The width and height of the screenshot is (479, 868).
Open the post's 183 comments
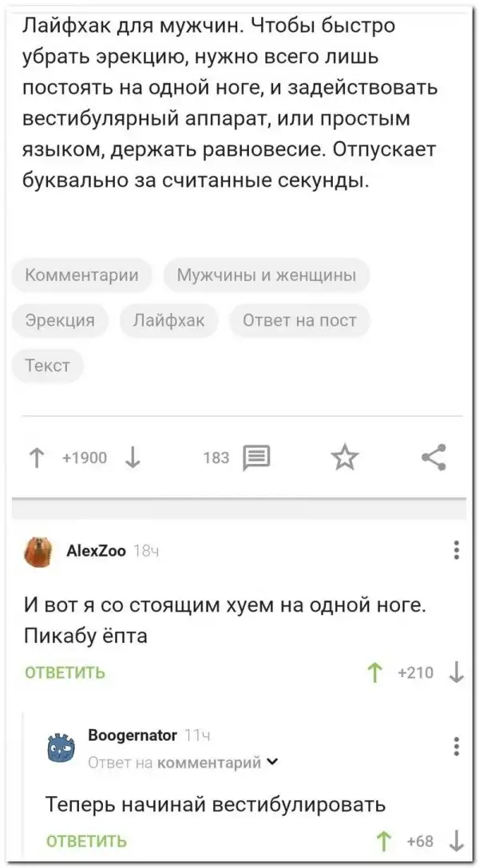tap(255, 458)
